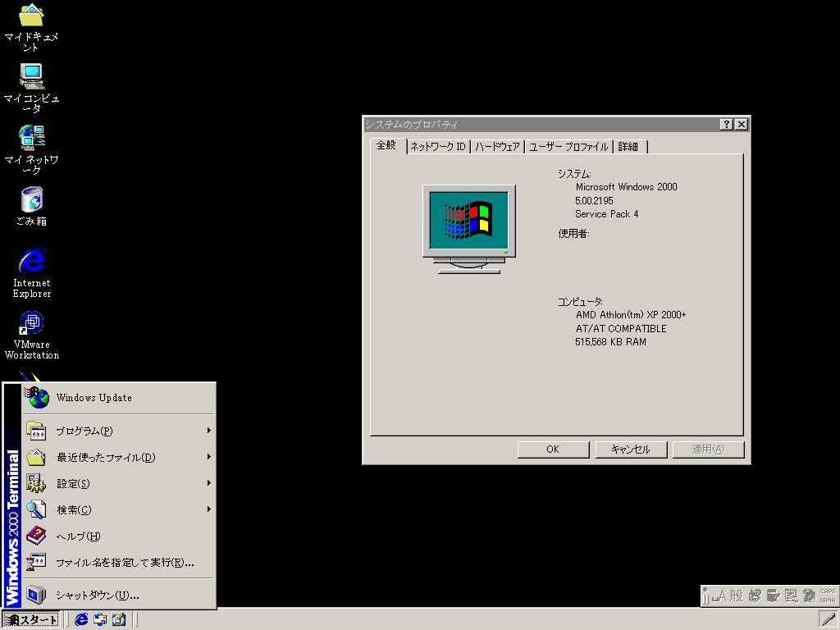This screenshot has height=630, width=840.
Task: Open Outlook Express from the quick launch bar
Action: (100, 620)
